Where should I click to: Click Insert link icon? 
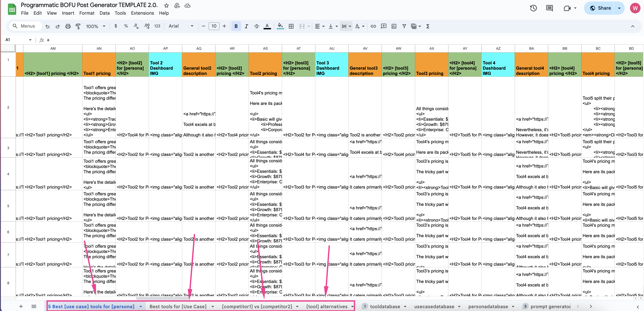[373, 26]
